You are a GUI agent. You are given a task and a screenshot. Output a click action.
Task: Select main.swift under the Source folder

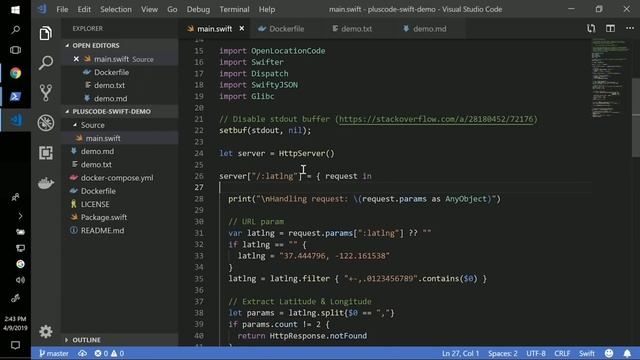click(x=103, y=138)
